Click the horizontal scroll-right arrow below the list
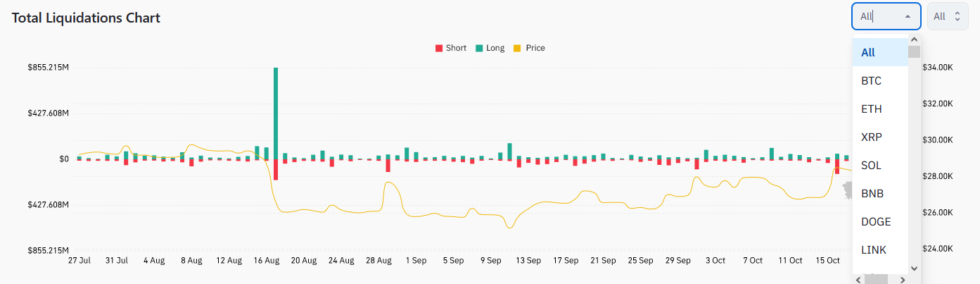 (x=904, y=279)
